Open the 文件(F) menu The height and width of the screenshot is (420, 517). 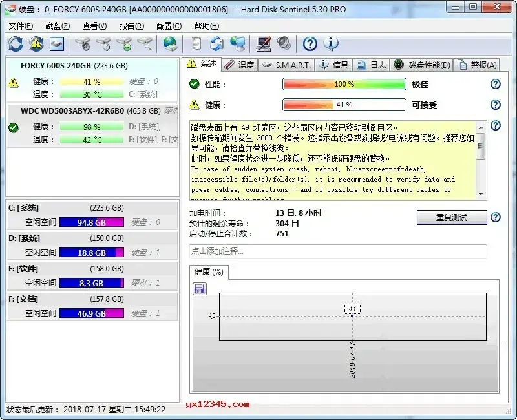[21, 26]
